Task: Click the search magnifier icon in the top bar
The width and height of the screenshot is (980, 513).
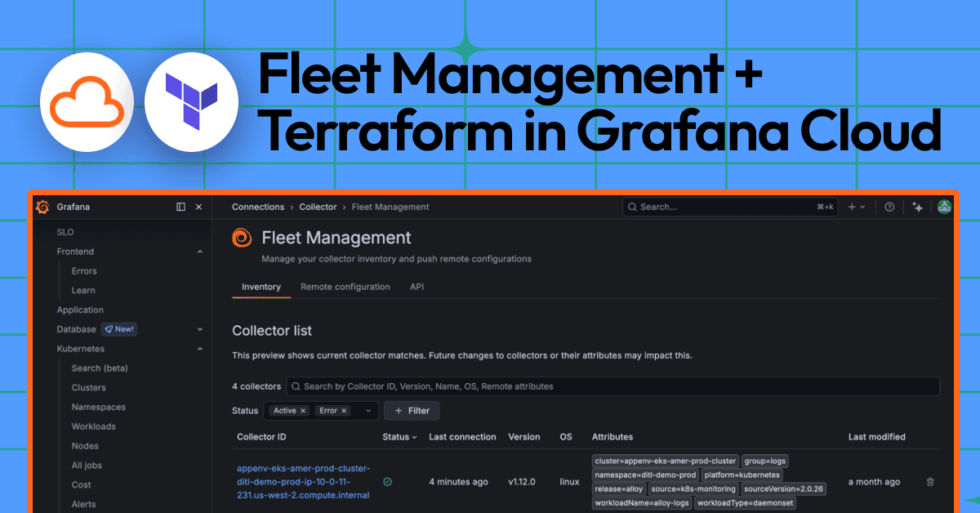Action: tap(632, 207)
